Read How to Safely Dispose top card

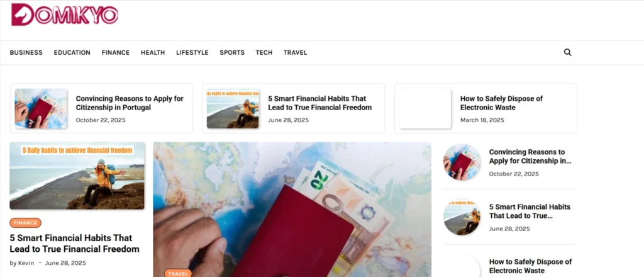pyautogui.click(x=501, y=103)
